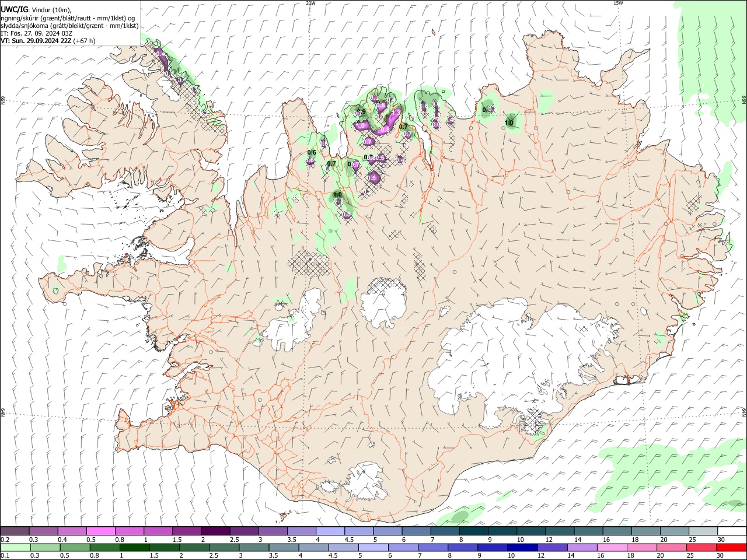Click the 'slydda/snjókoma' legend description line
This screenshot has height=560, width=747.
[x=69, y=25]
